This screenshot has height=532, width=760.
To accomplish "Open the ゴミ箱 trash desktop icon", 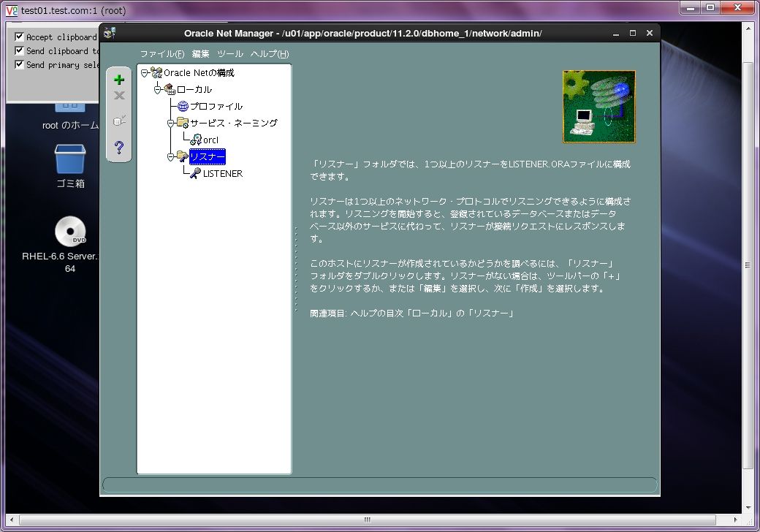I will click(x=70, y=159).
